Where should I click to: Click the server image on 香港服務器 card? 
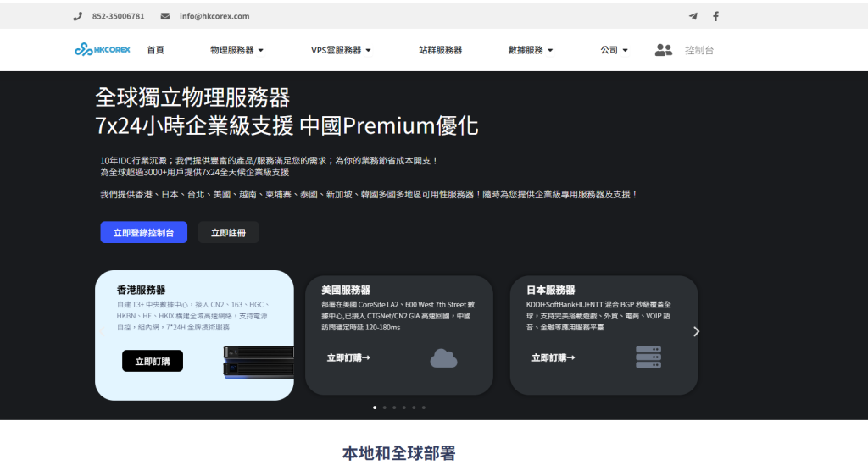point(258,363)
